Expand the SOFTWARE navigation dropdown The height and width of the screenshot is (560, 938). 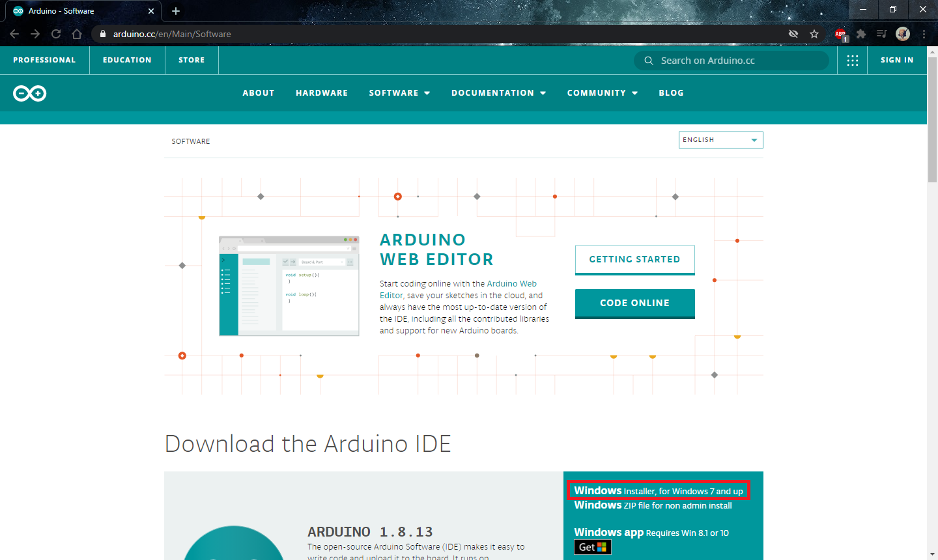coord(399,93)
